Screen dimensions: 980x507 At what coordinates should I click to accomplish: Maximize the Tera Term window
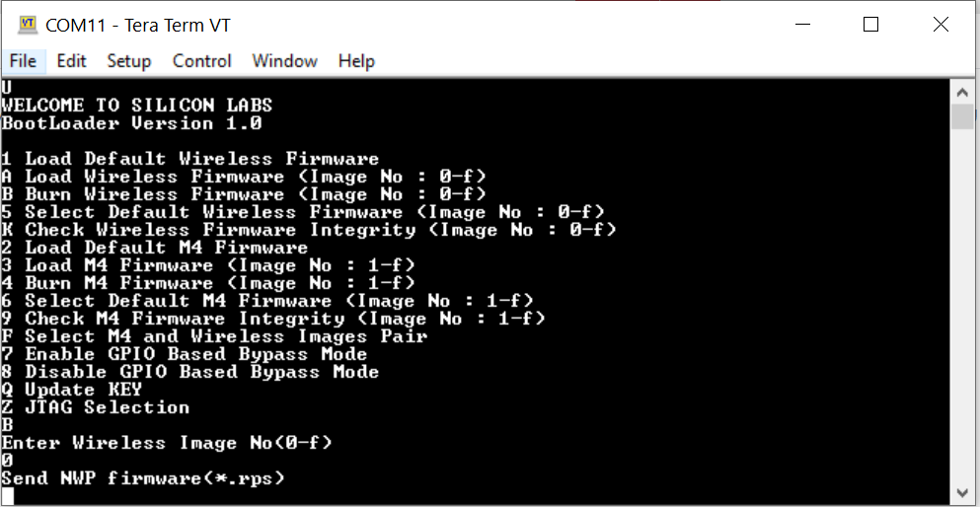pyautogui.click(x=870, y=25)
